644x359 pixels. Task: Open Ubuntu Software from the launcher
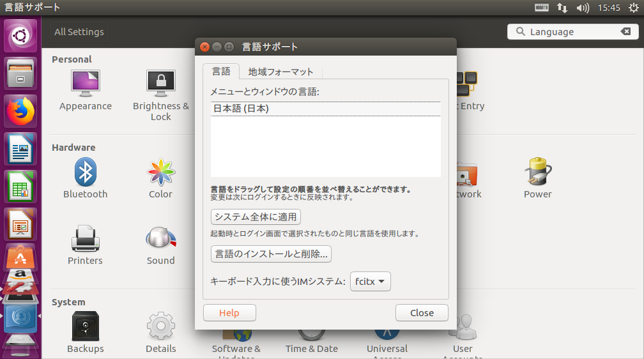click(20, 257)
